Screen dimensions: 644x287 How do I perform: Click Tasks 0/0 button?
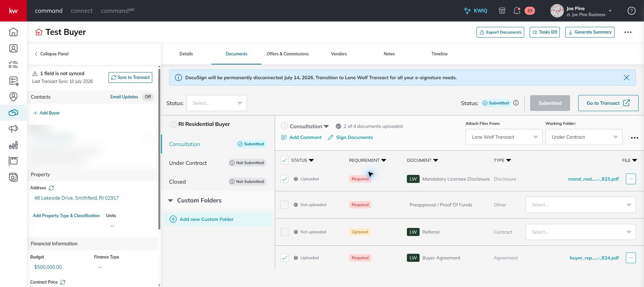tap(545, 32)
